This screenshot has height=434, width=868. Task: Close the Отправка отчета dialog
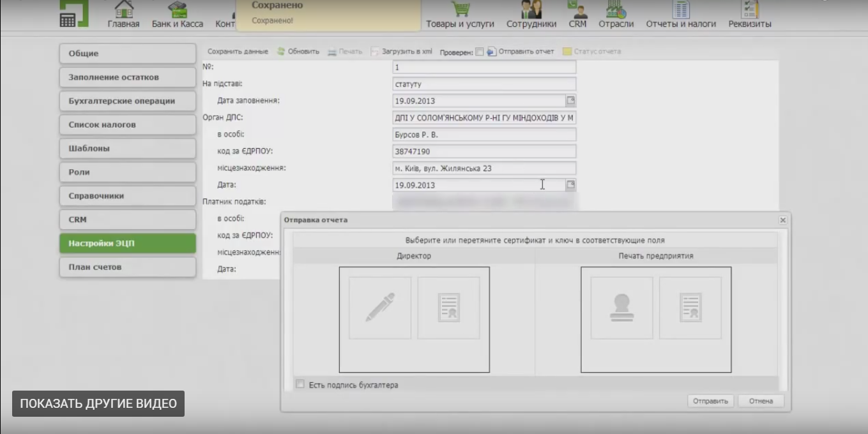click(782, 220)
